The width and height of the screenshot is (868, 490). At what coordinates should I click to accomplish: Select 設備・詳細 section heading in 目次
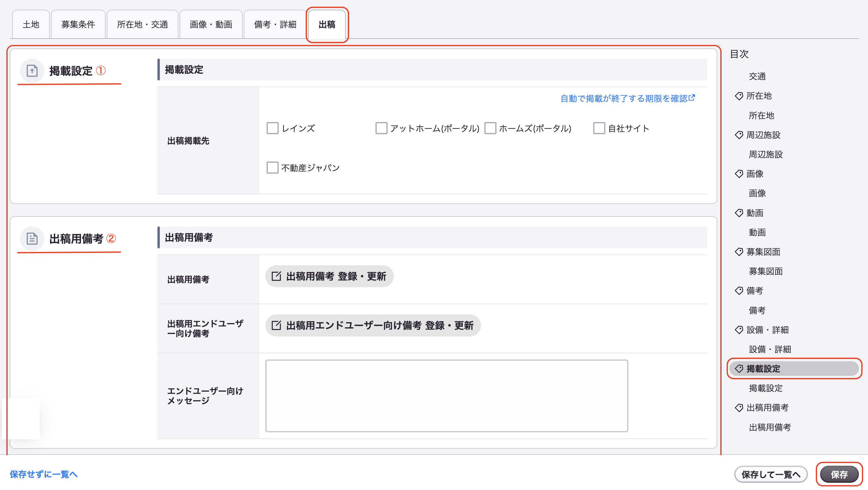pos(768,329)
